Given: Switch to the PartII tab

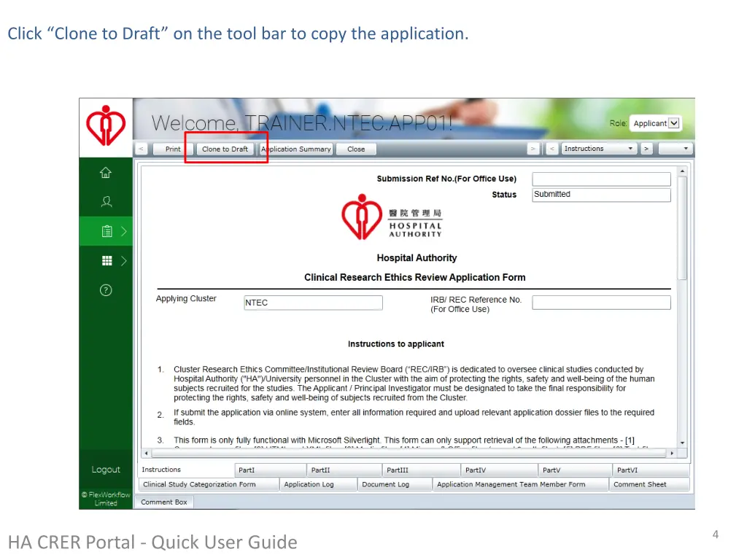Looking at the screenshot, I should (344, 470).
